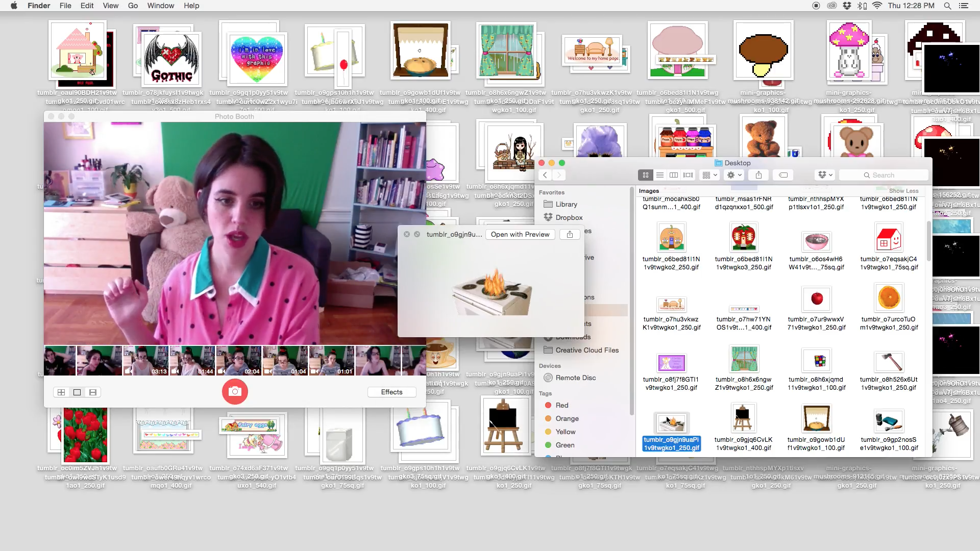Image resolution: width=980 pixels, height=551 pixels.
Task: Open the View menu
Action: pyautogui.click(x=110, y=6)
